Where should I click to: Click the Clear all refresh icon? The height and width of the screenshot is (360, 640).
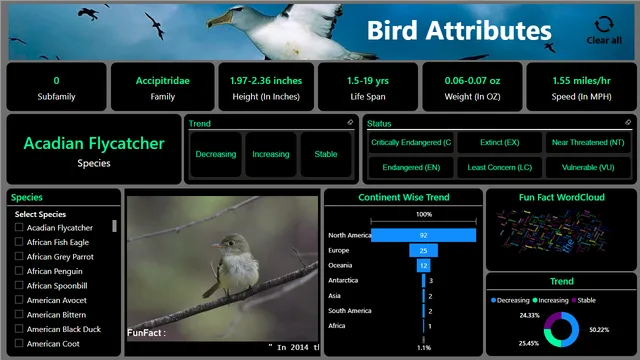point(604,24)
